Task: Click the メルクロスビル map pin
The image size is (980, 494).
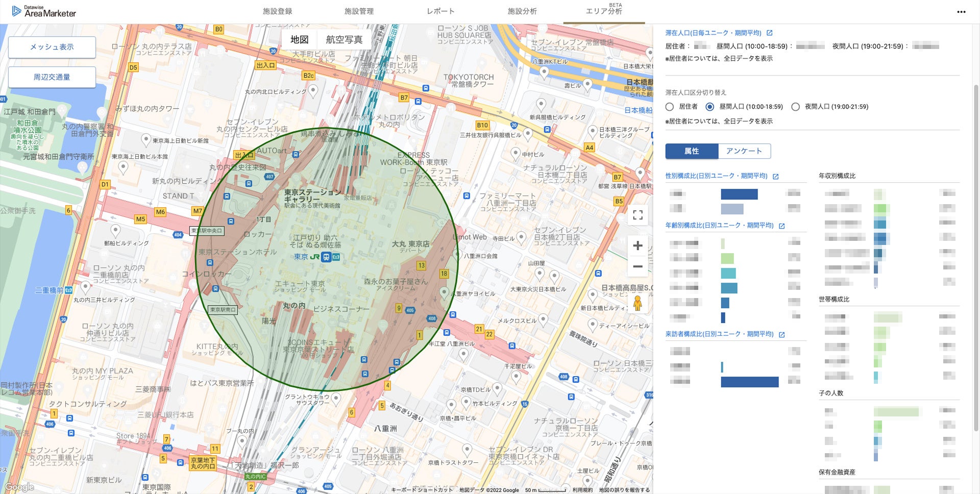Action: pyautogui.click(x=543, y=320)
